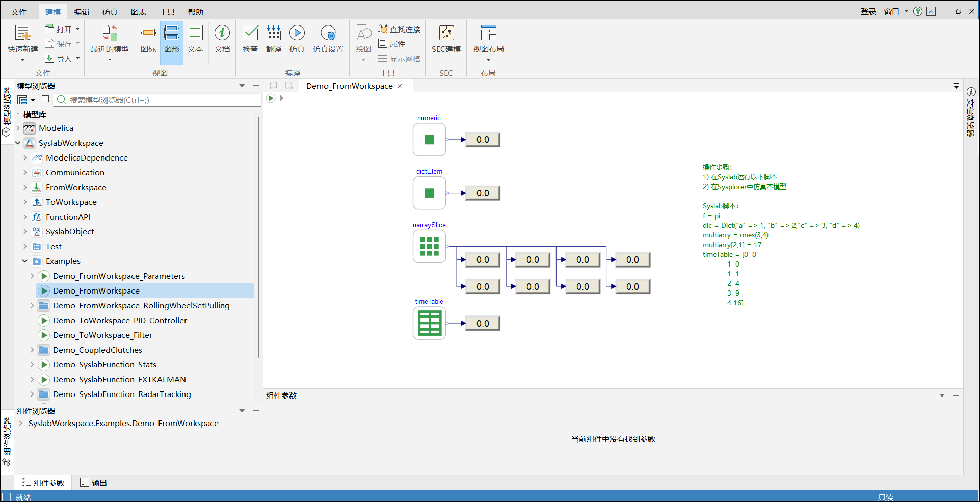The width and height of the screenshot is (980, 502).
Task: Open the 文件 menu
Action: pos(19,12)
